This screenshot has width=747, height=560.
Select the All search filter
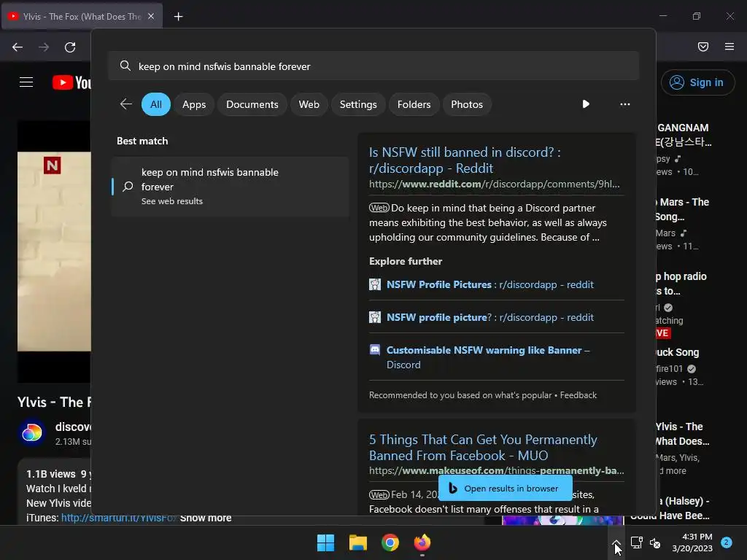point(156,104)
